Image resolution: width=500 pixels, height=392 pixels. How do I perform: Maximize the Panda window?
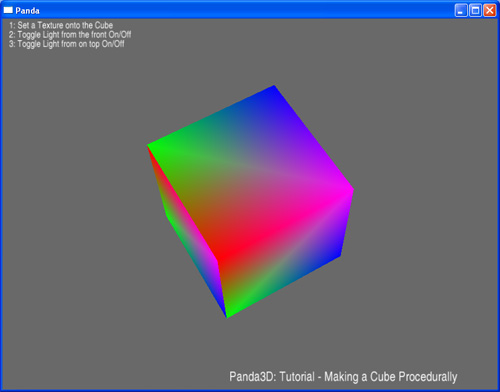coord(475,10)
